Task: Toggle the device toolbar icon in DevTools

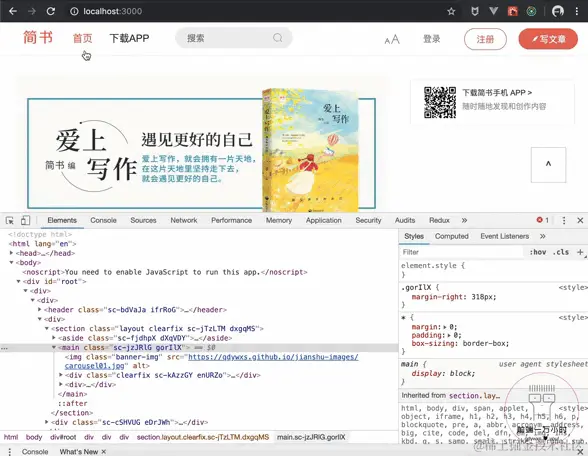Action: 25,220
